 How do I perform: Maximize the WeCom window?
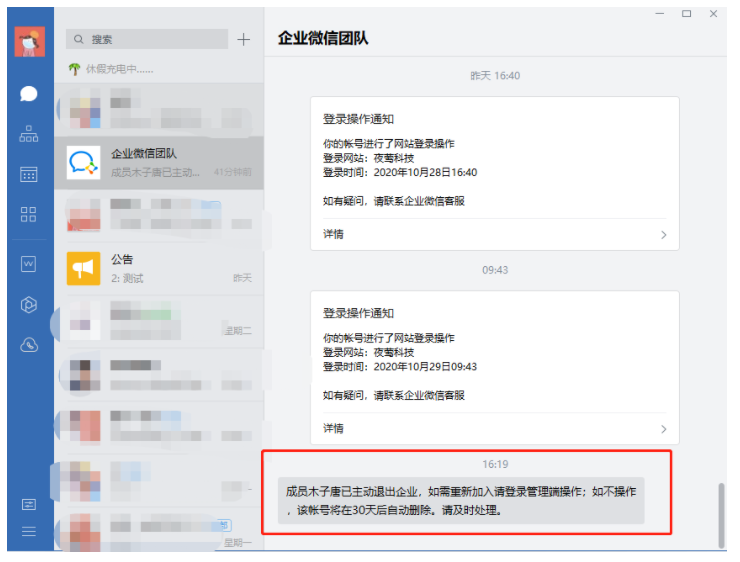tap(687, 14)
